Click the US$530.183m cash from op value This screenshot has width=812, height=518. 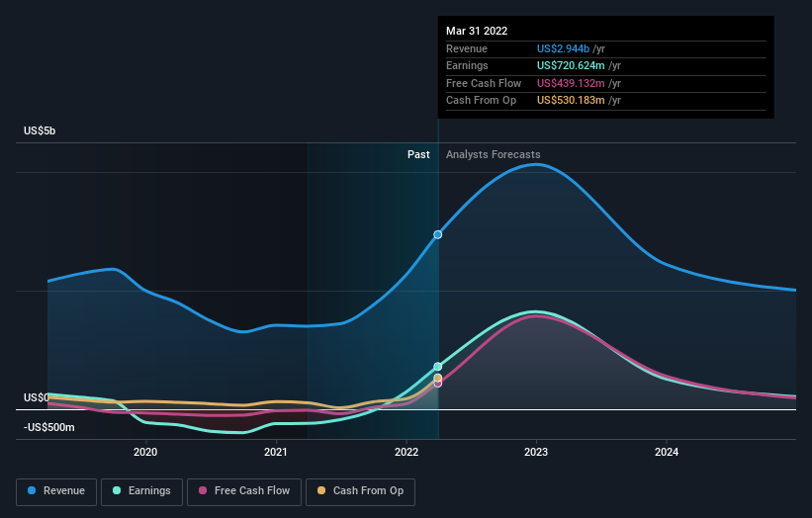(x=571, y=101)
